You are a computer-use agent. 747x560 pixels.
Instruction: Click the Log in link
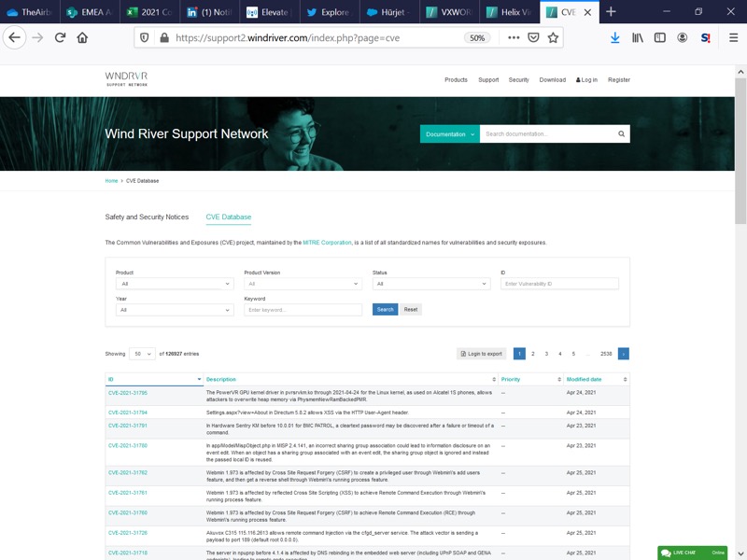586,80
